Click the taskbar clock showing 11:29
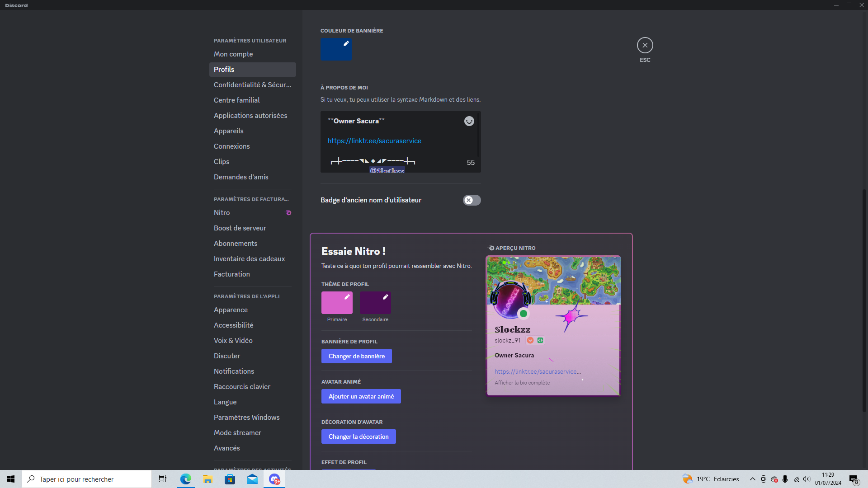 click(x=828, y=479)
